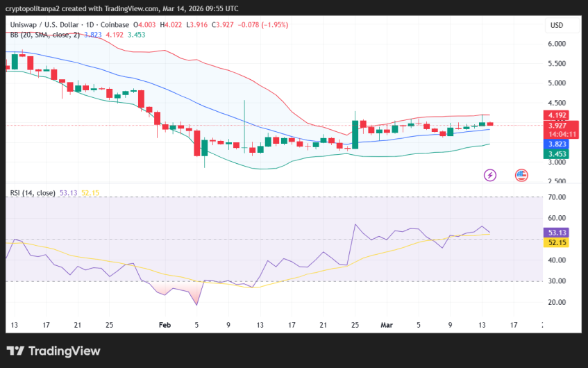Click the purple lightning bolt event icon

click(489, 175)
